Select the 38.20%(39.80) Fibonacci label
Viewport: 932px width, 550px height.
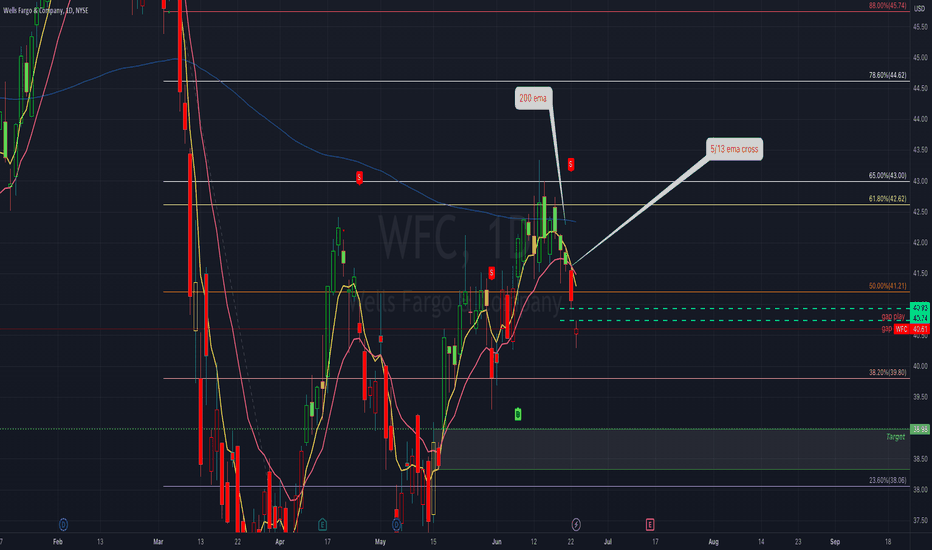(887, 373)
